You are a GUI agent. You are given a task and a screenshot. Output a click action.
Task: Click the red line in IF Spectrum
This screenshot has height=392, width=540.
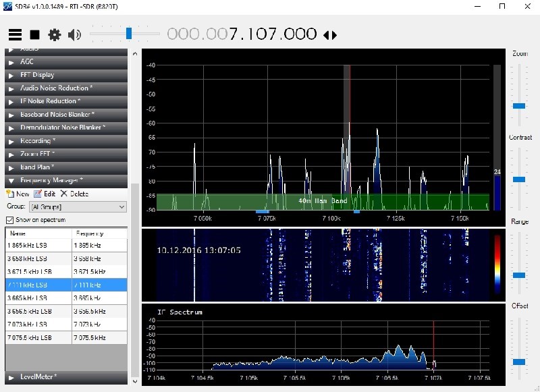point(433,345)
